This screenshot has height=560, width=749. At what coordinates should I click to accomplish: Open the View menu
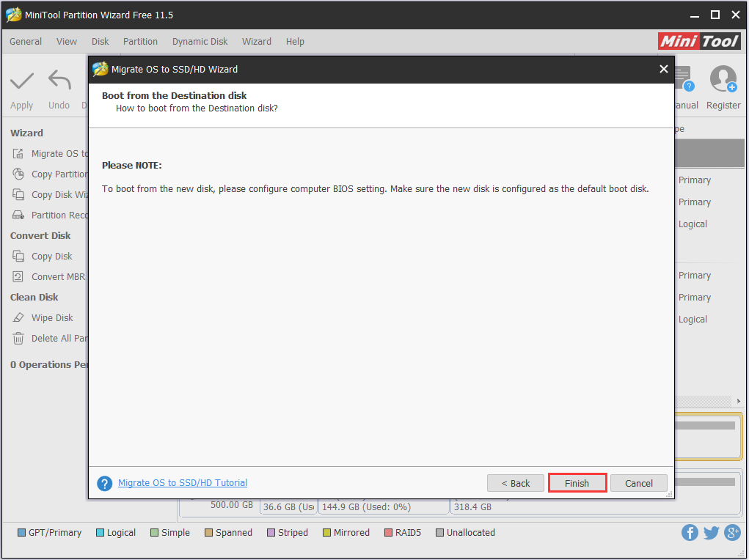click(67, 42)
